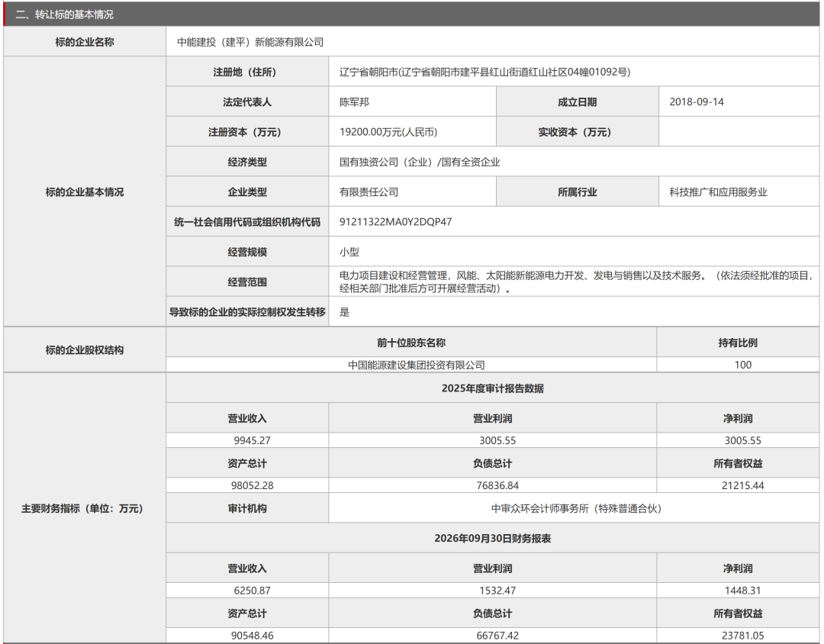Select the 2026 revenue figure 6250.87

pos(253,591)
